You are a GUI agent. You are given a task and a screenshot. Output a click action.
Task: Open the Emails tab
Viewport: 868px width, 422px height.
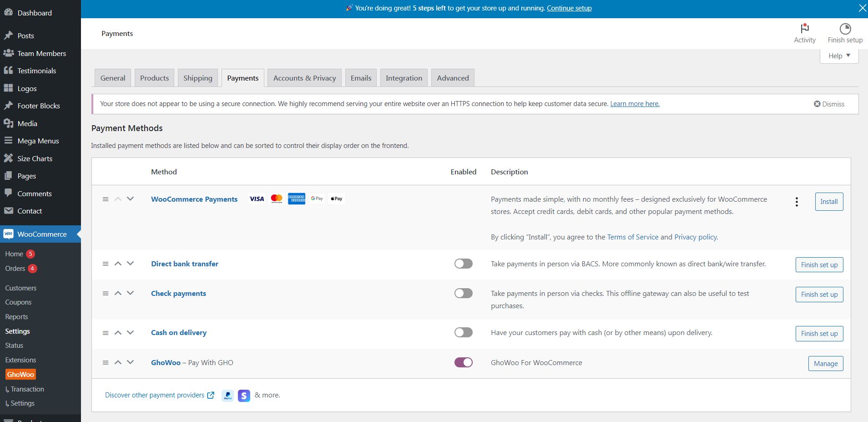(x=361, y=78)
